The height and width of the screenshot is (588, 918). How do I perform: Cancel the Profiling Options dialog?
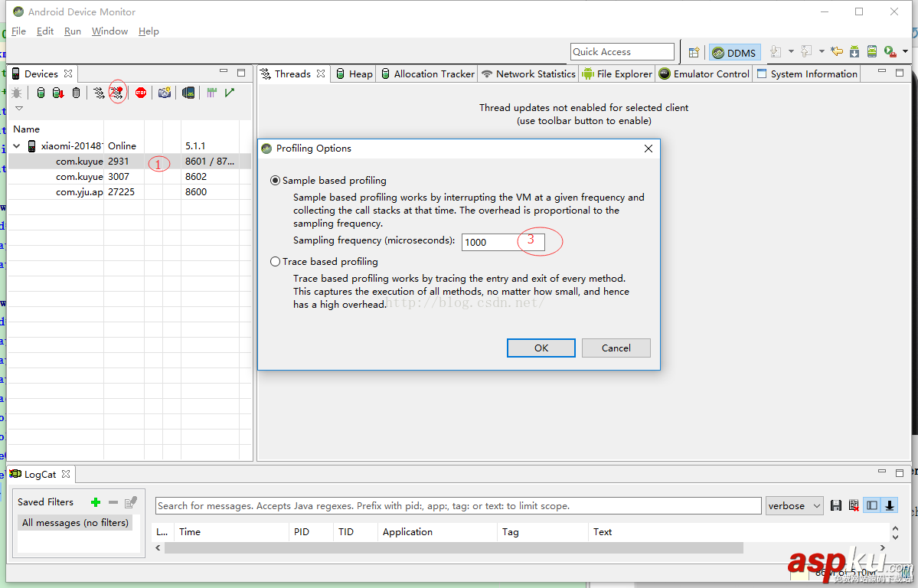click(616, 348)
